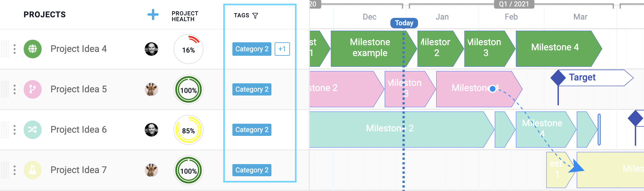Click giraffe avatar of Project Idea 5
Image resolution: width=644 pixels, height=191 pixels.
[151, 89]
